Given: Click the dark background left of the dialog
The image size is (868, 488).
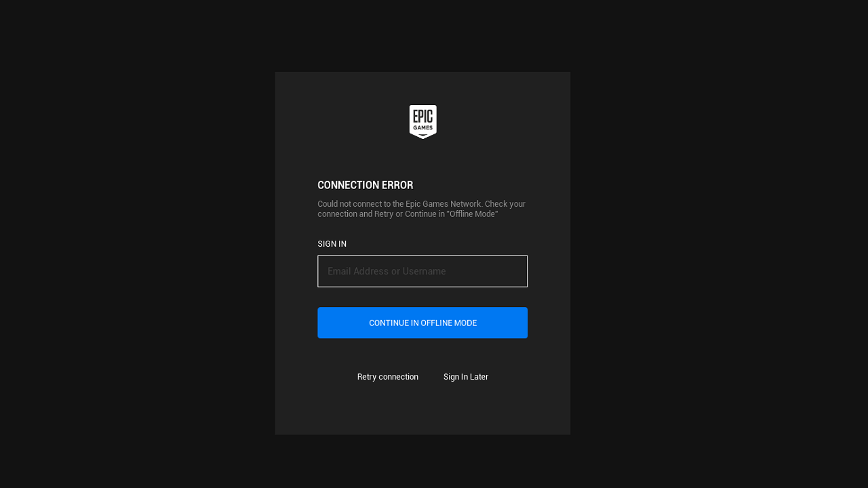Looking at the screenshot, I should pyautogui.click(x=136, y=244).
